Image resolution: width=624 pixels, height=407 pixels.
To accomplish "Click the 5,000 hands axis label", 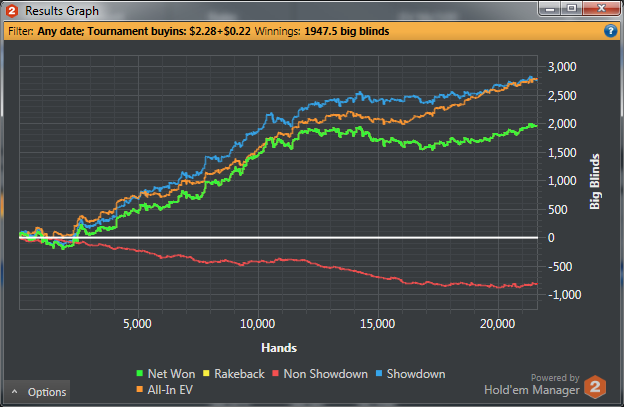I will pos(137,324).
